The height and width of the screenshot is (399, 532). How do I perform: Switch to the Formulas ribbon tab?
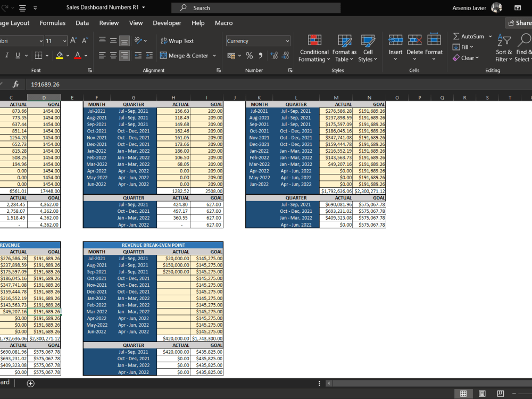tap(52, 23)
